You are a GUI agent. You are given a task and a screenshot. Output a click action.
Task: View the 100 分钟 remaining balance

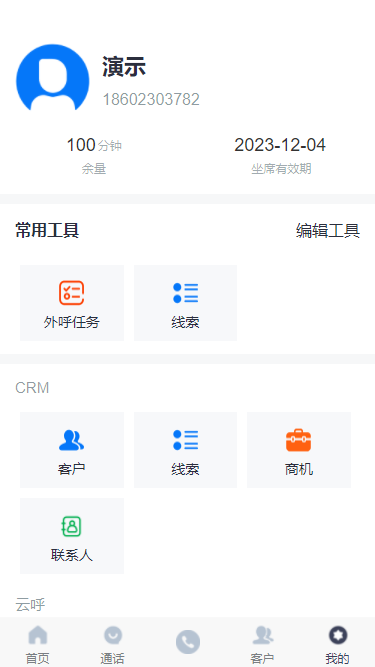click(x=94, y=145)
